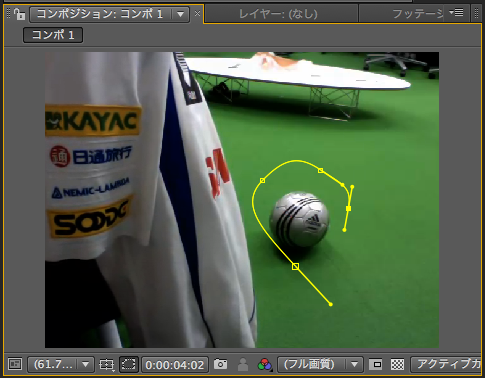Select the top mask path vertex

tap(320, 170)
